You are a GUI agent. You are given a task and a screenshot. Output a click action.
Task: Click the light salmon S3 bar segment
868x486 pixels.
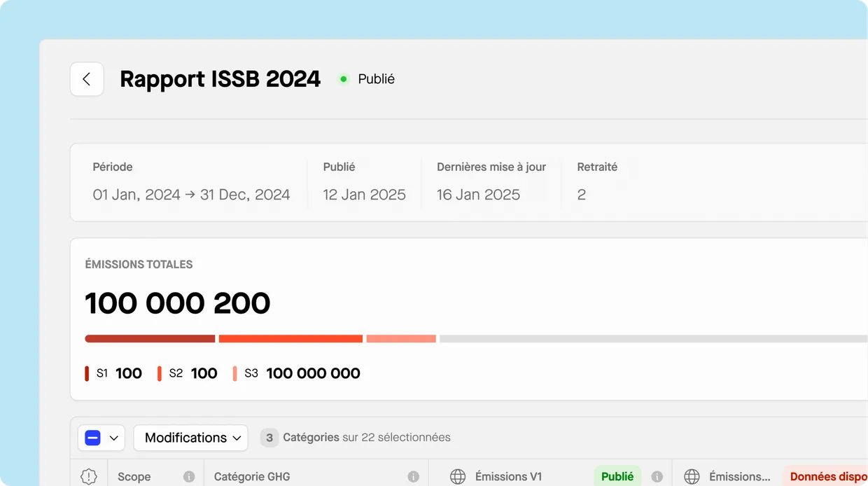pyautogui.click(x=401, y=339)
